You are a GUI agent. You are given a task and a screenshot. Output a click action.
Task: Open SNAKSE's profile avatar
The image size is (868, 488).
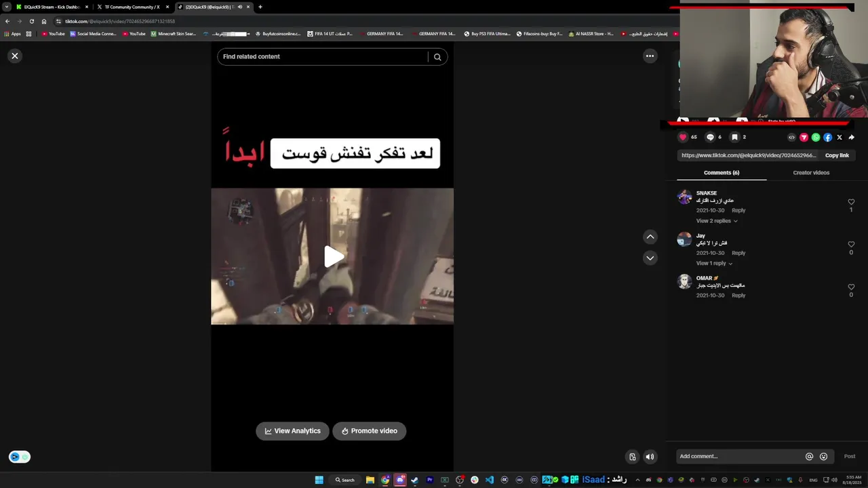point(684,197)
